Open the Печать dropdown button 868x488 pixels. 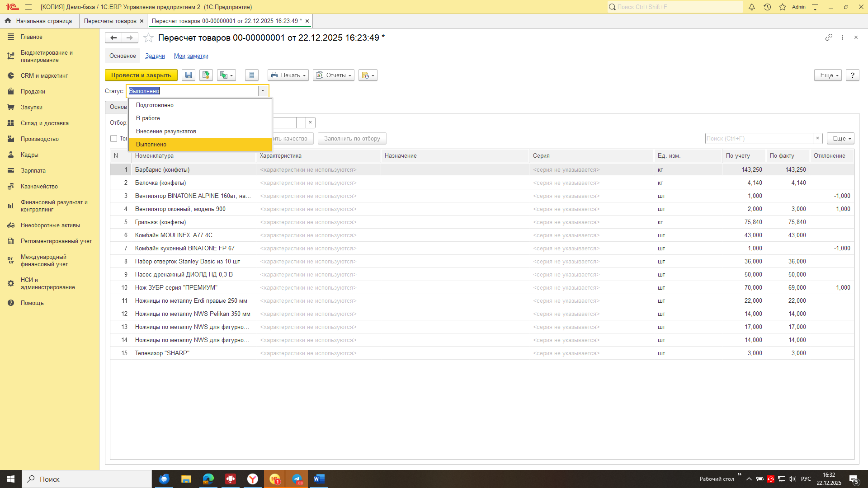point(288,75)
